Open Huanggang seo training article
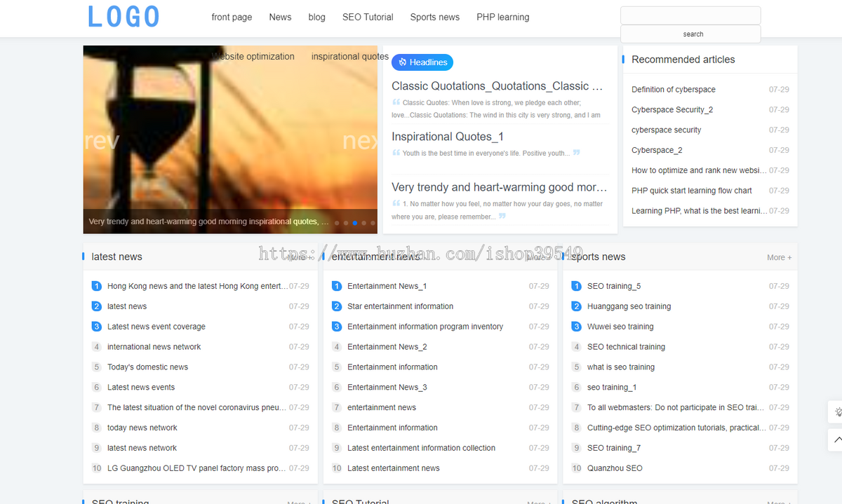The height and width of the screenshot is (504, 842). click(629, 306)
